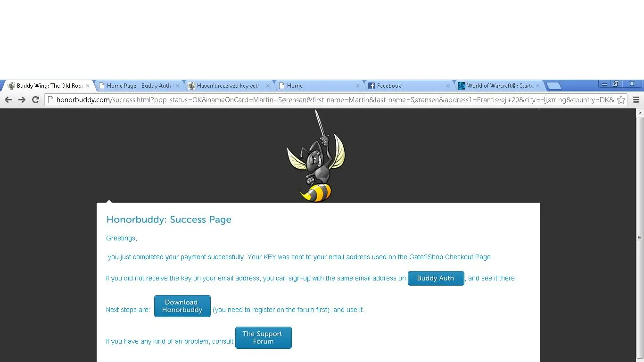Image resolution: width=644 pixels, height=362 pixels.
Task: Click the Buddy Auth button
Action: pos(436,278)
